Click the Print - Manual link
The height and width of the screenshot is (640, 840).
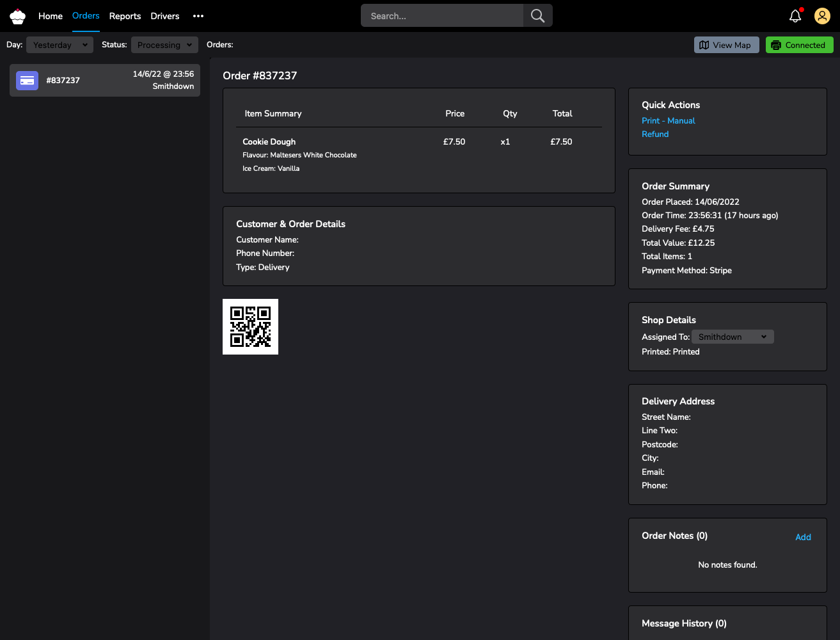click(x=668, y=120)
